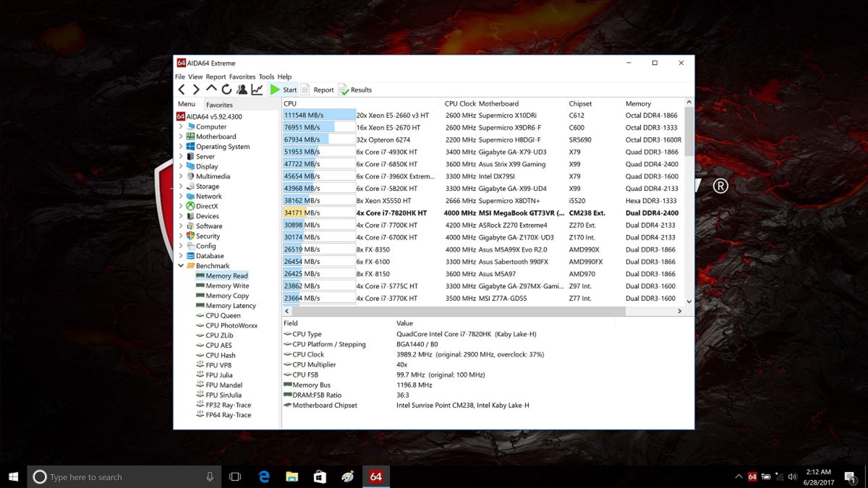The height and width of the screenshot is (488, 868).
Task: Click the graph/chart view icon
Action: click(x=258, y=90)
